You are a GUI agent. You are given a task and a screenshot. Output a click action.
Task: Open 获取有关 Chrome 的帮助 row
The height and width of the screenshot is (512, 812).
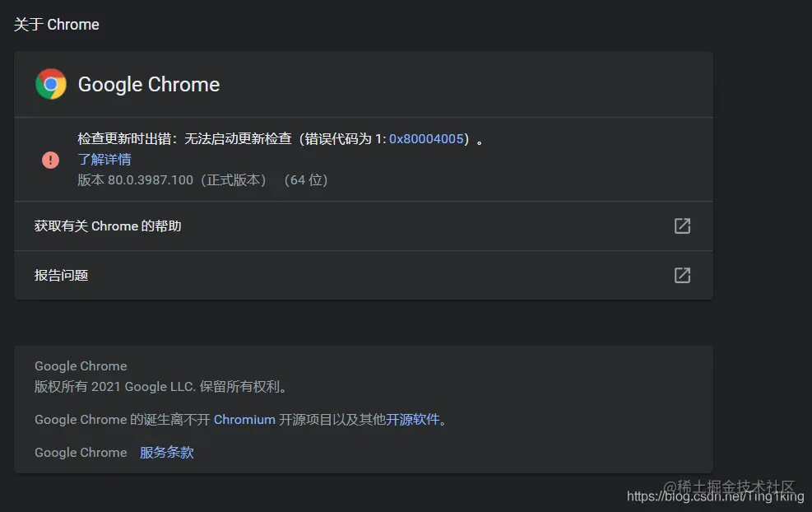[364, 226]
